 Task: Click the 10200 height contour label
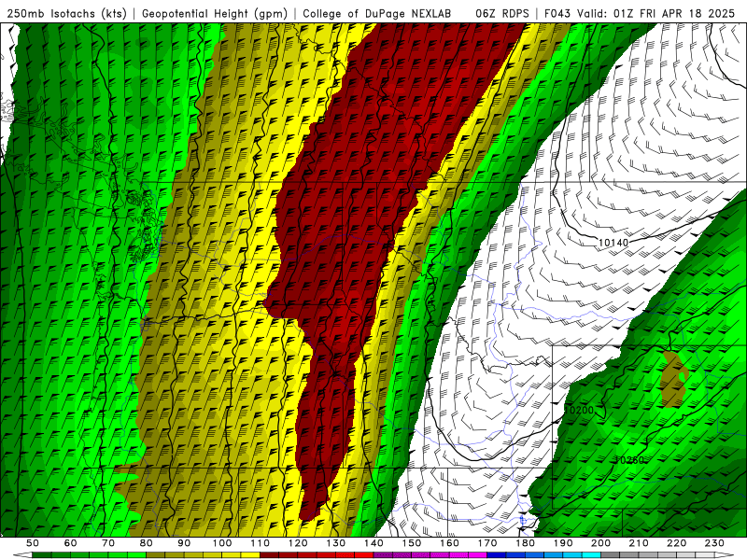pos(579,410)
